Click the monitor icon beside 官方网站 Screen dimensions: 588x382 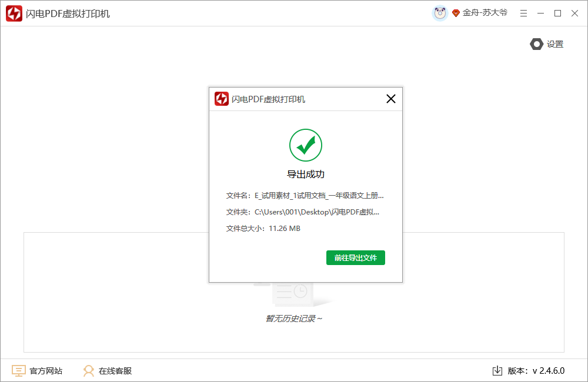[18, 371]
